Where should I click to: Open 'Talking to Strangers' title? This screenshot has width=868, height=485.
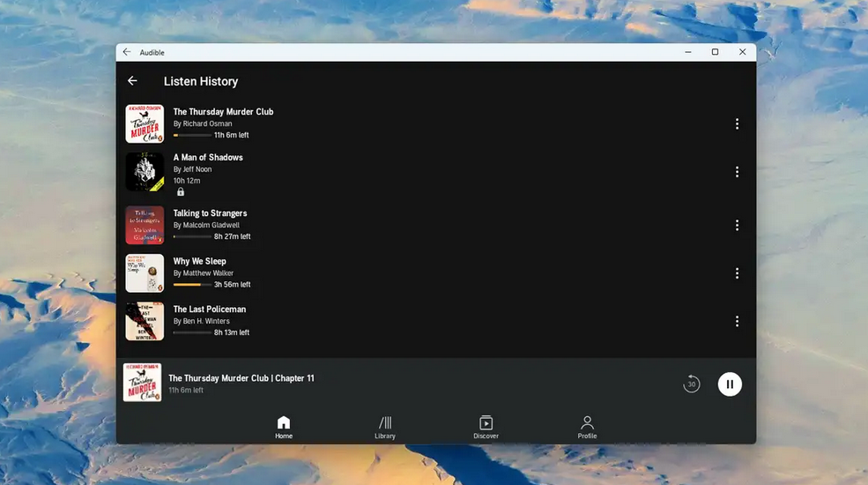(x=210, y=213)
